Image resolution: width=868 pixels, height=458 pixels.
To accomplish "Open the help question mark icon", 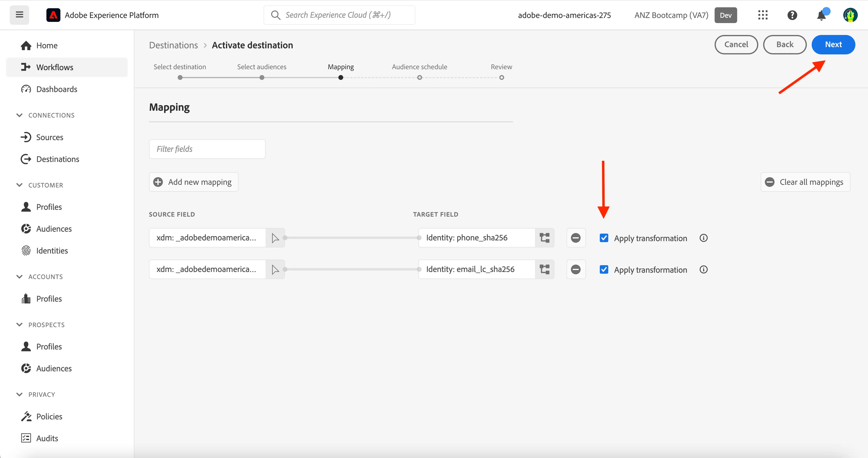I will 792,15.
